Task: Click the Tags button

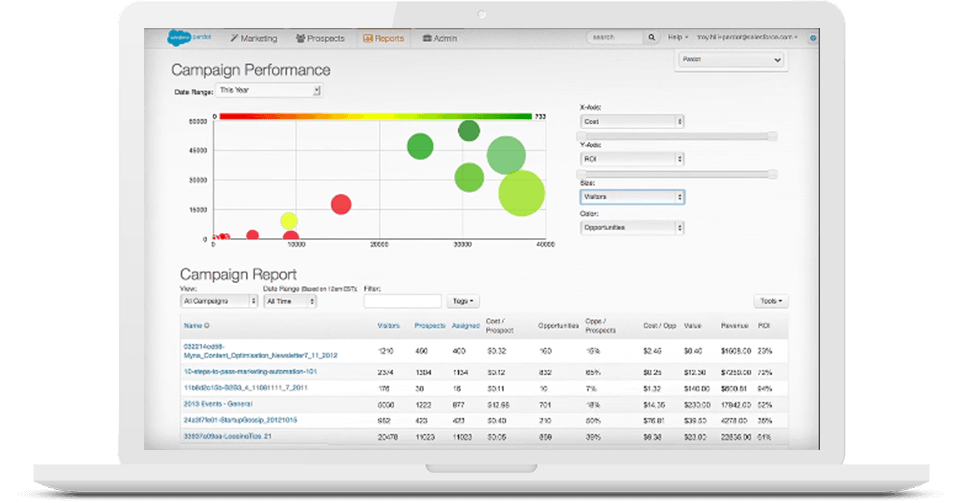Action: coord(464,301)
